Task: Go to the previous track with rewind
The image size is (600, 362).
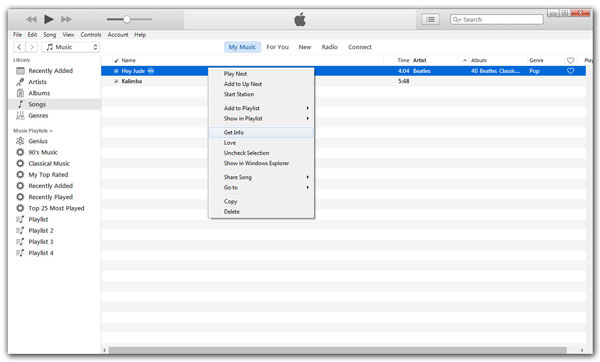Action: point(31,19)
